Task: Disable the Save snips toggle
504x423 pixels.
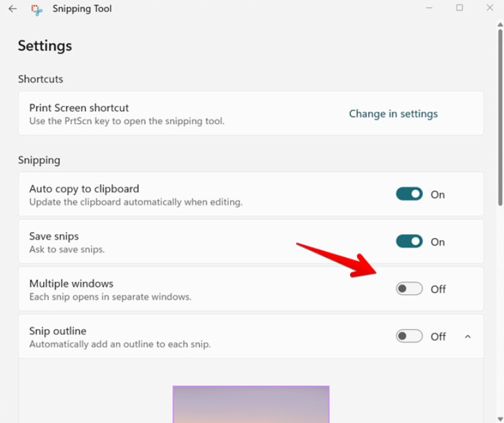Action: pos(409,242)
